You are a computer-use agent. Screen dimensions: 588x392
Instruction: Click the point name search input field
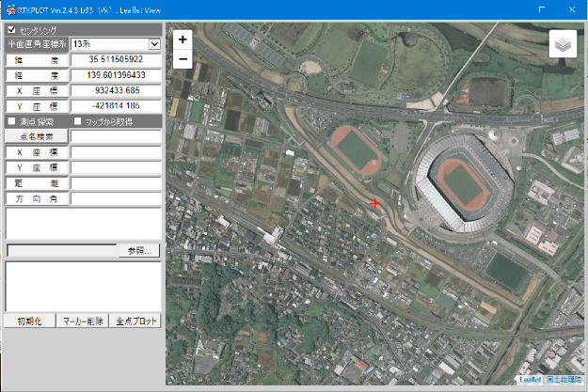point(116,136)
